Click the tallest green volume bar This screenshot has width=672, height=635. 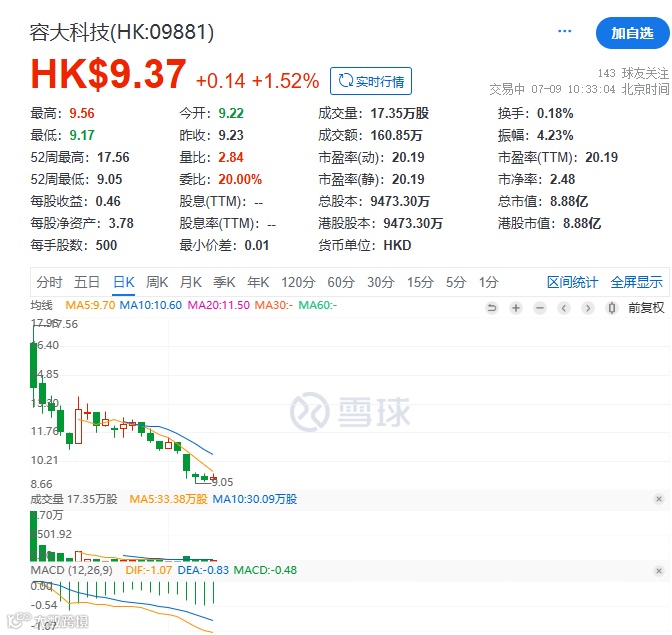(33, 536)
